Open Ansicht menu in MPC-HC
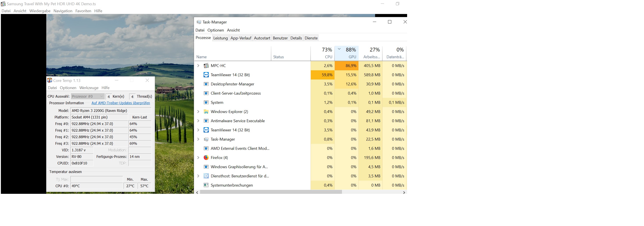 point(20,11)
